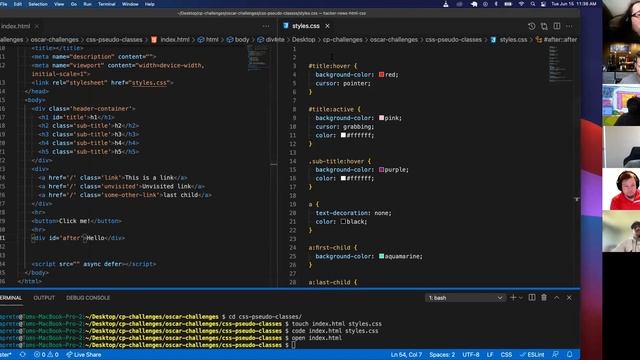Click the ESLint status item
640x360 pixels.
point(532,355)
